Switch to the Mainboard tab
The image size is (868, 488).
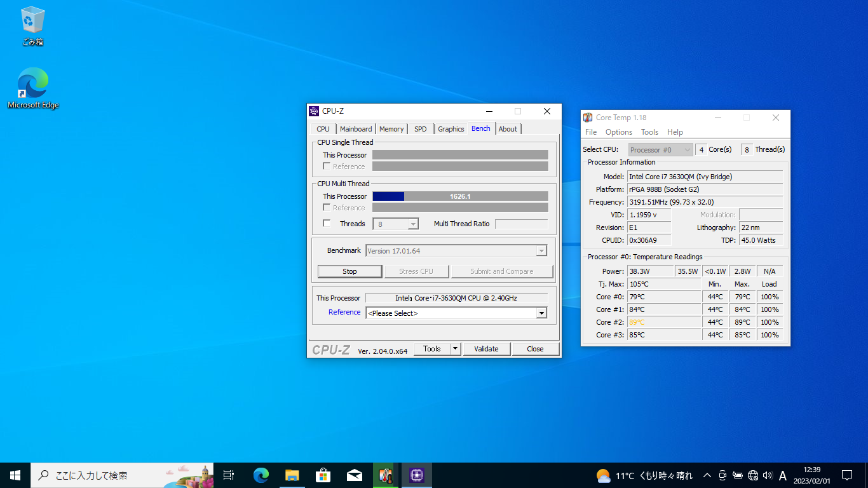(356, 129)
